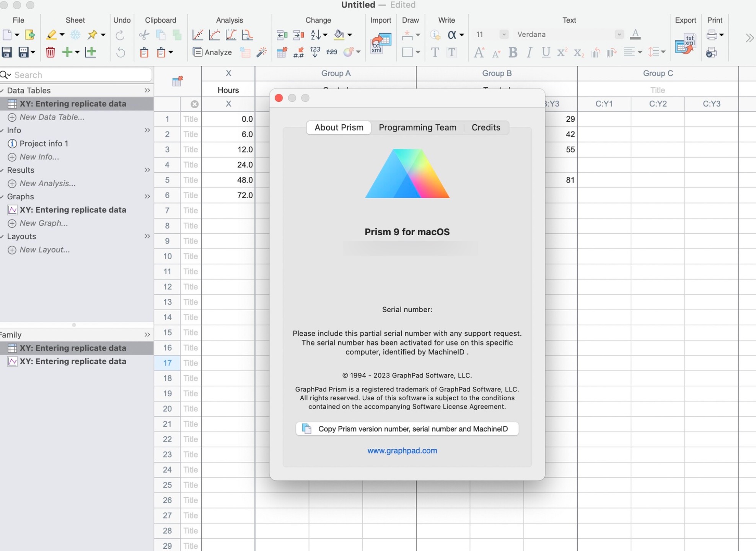
Task: Click the Undo arrow icon
Action: tap(121, 52)
